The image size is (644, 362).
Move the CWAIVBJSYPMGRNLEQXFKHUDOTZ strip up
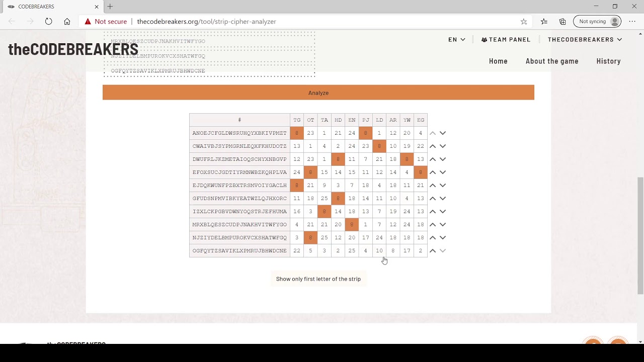(x=433, y=146)
